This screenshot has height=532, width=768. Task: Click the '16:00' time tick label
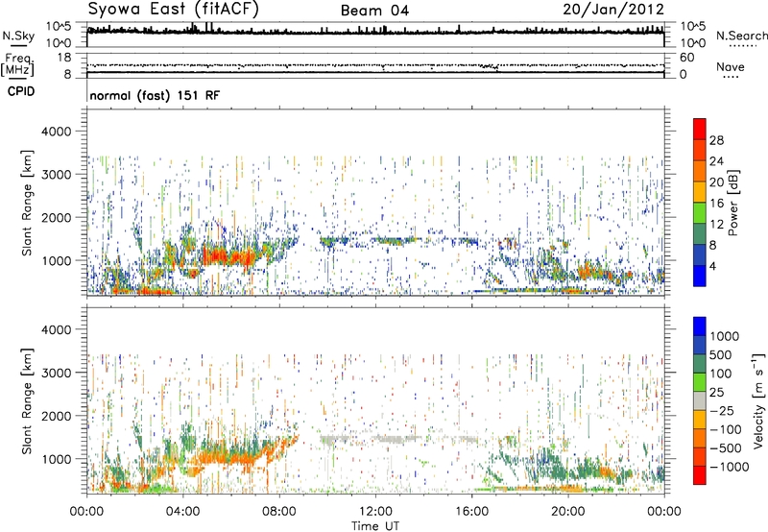tap(471, 512)
